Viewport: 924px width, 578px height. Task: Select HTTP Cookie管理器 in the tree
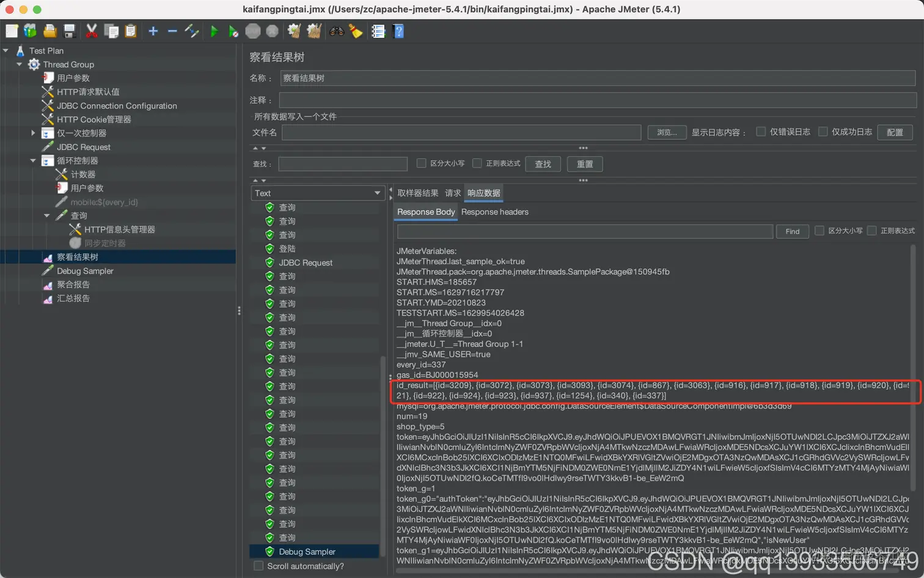(x=94, y=119)
